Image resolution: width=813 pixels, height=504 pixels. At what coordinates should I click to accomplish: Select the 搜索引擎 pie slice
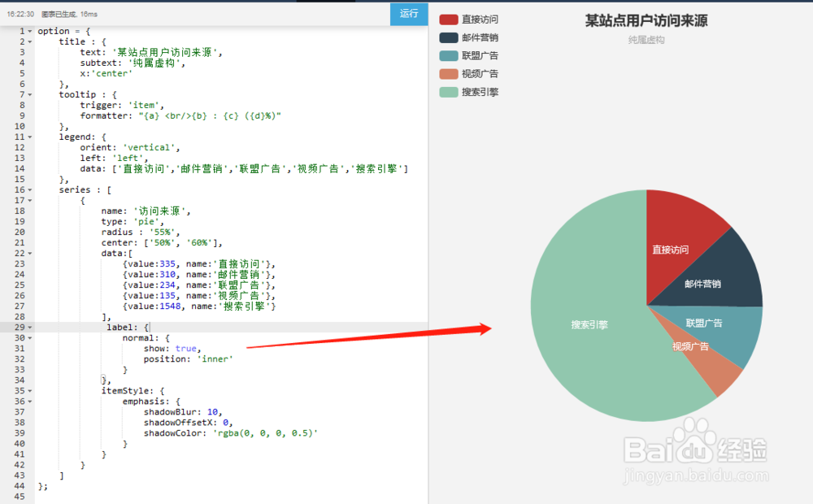[589, 324]
